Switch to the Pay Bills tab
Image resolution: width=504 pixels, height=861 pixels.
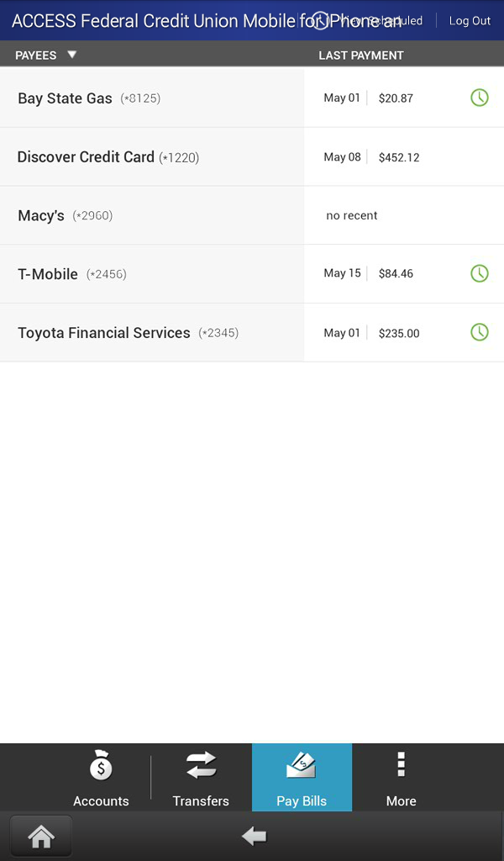point(302,777)
